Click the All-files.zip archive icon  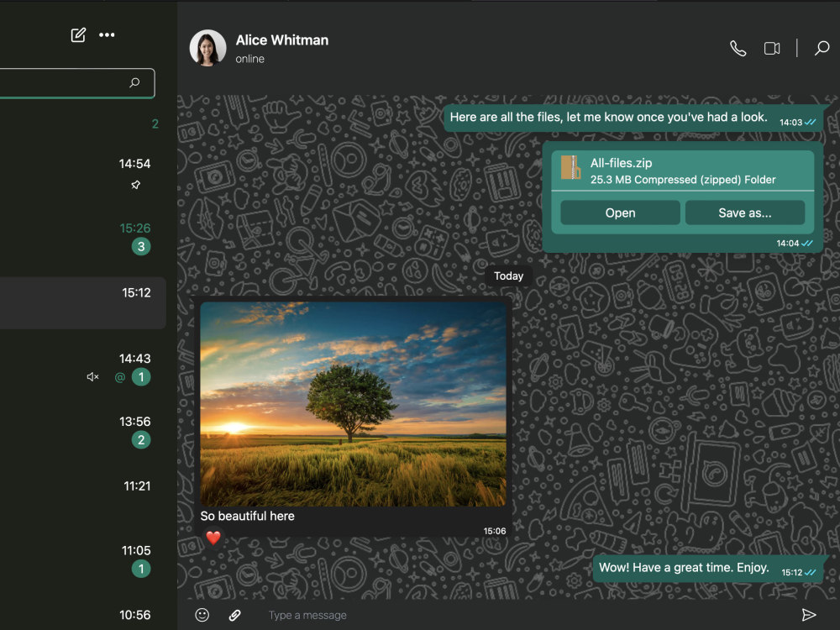coord(570,167)
